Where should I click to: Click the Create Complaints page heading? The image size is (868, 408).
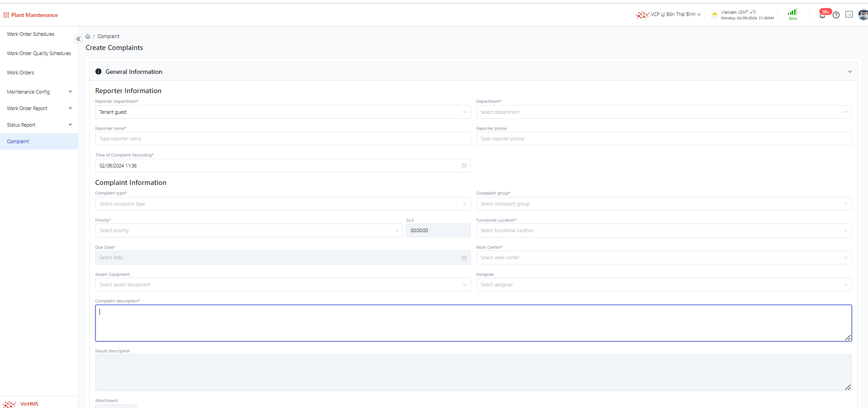(114, 48)
